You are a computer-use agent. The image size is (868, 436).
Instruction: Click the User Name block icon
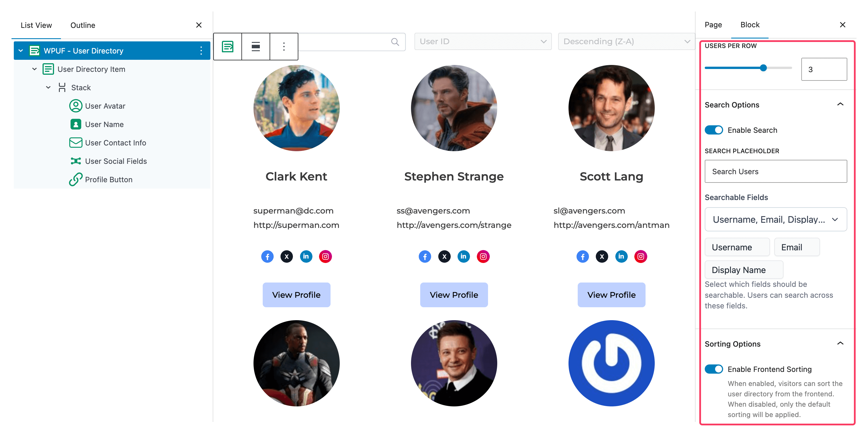coord(76,124)
